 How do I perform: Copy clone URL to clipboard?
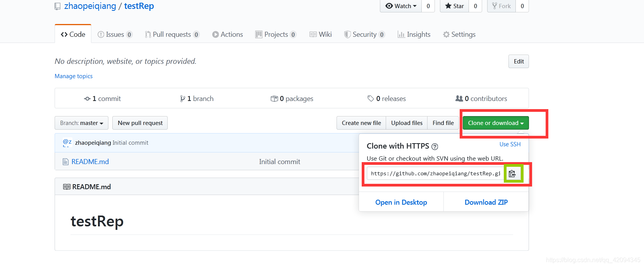click(x=512, y=174)
